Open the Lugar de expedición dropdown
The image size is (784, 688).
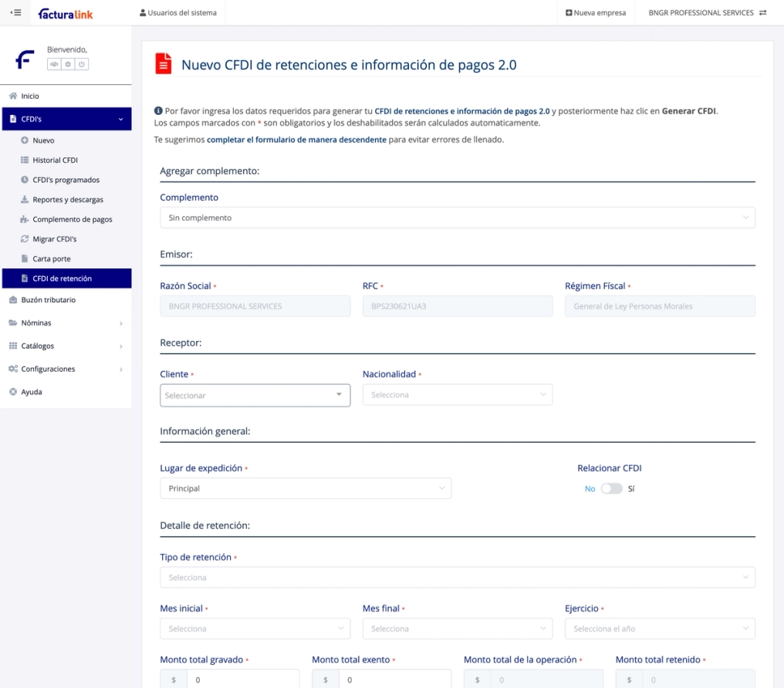306,488
